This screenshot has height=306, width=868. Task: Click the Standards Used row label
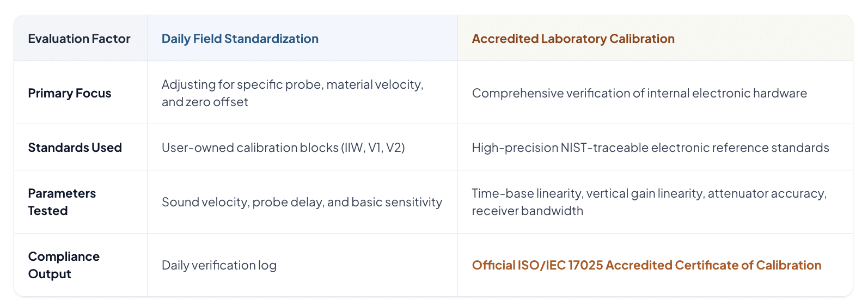click(x=75, y=148)
